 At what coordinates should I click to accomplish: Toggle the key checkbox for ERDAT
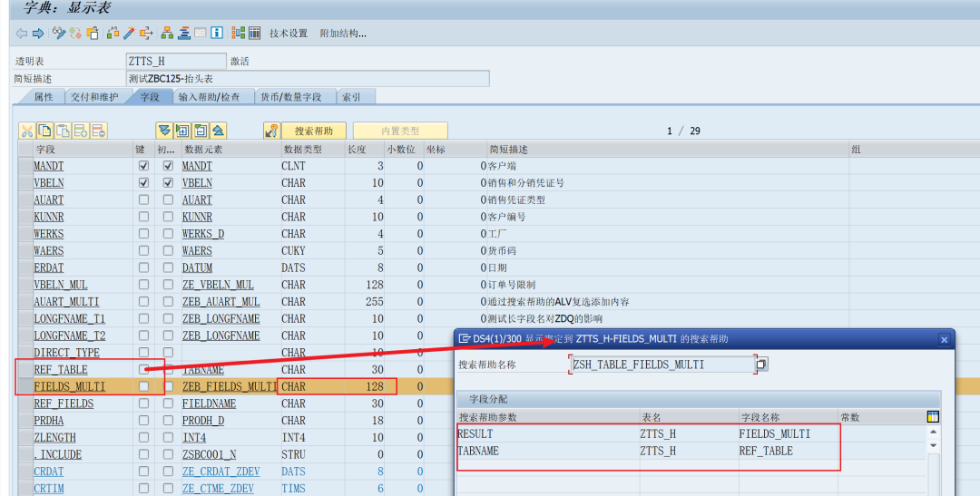143,267
